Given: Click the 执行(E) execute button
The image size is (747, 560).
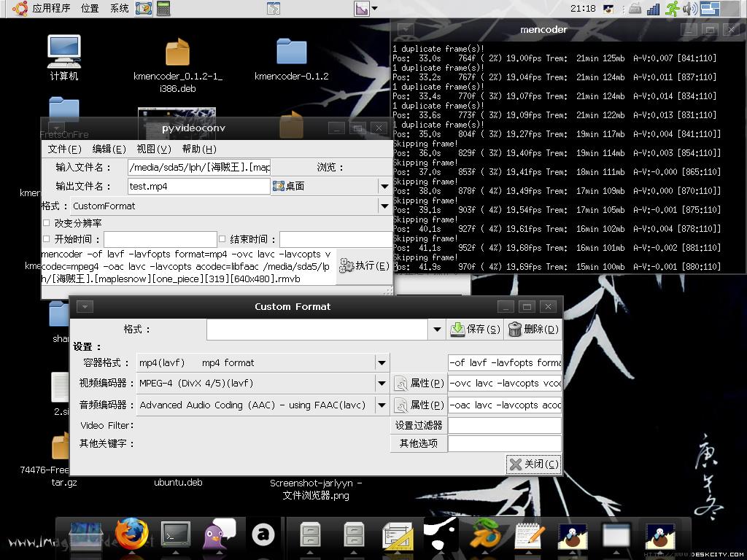Looking at the screenshot, I should tap(364, 266).
